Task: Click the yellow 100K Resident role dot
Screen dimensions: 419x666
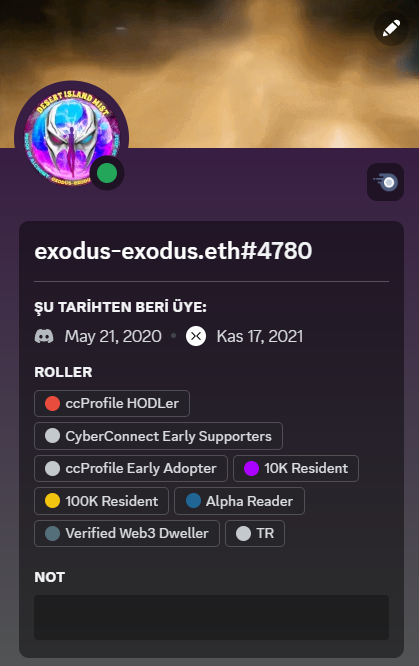Action: click(52, 501)
